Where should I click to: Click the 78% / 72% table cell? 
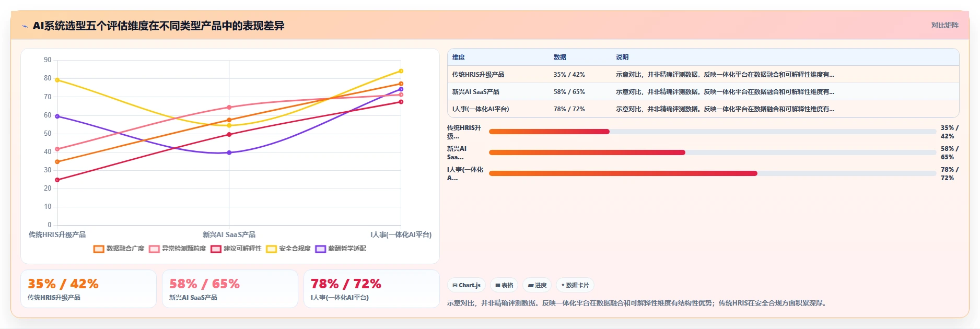569,109
